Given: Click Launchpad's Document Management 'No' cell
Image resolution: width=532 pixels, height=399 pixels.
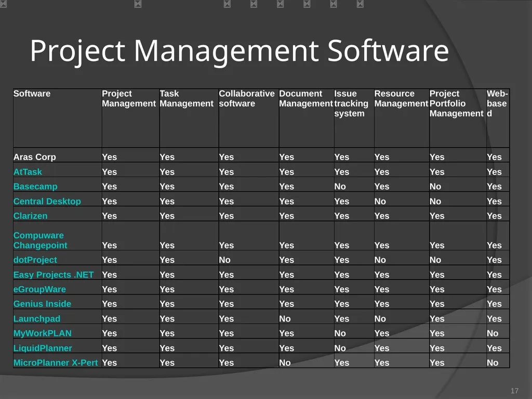Looking at the screenshot, I should tap(307, 316).
